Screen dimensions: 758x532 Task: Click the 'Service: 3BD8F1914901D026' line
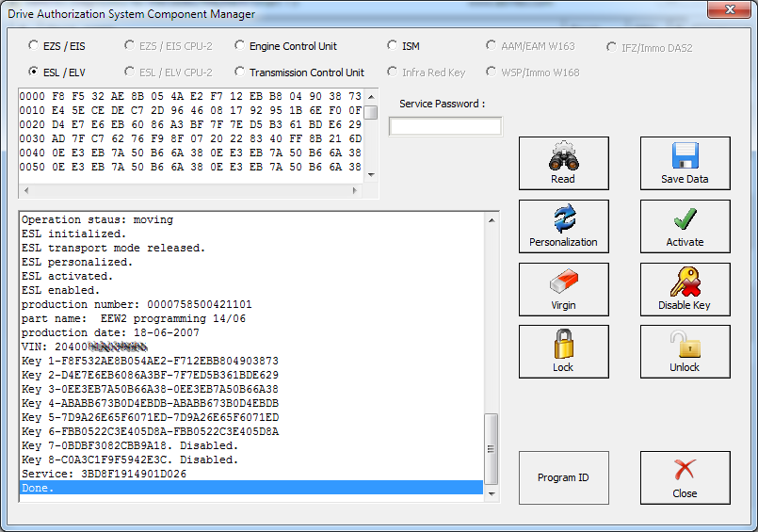coord(104,474)
